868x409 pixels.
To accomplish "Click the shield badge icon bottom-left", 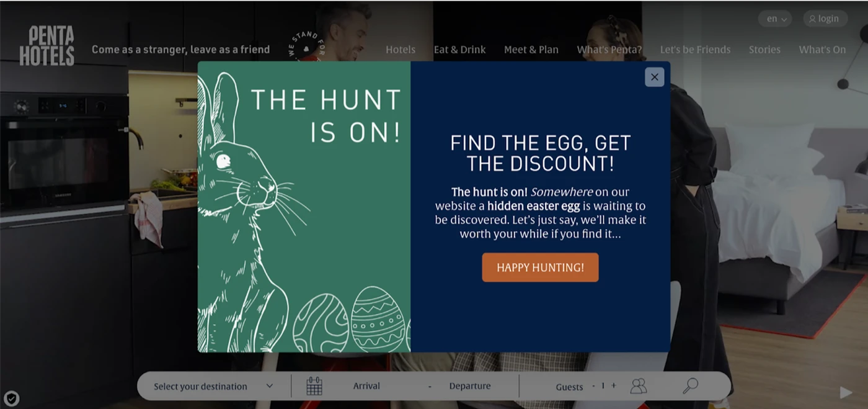I will pyautogui.click(x=11, y=398).
